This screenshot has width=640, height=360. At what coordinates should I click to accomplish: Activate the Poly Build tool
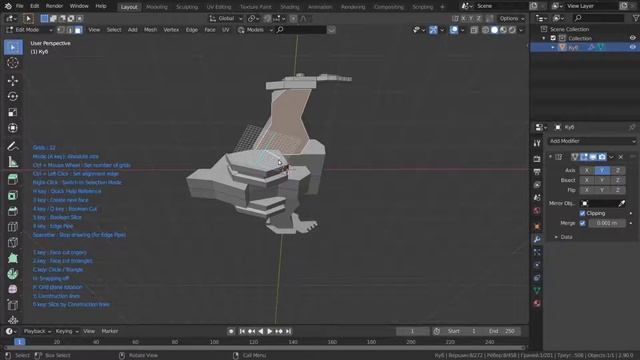pyautogui.click(x=13, y=258)
